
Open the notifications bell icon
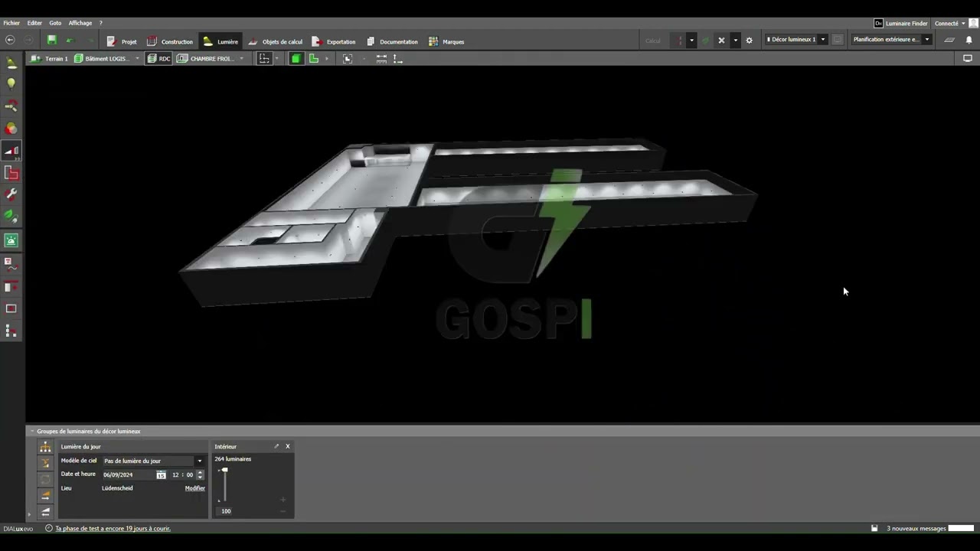tap(969, 40)
